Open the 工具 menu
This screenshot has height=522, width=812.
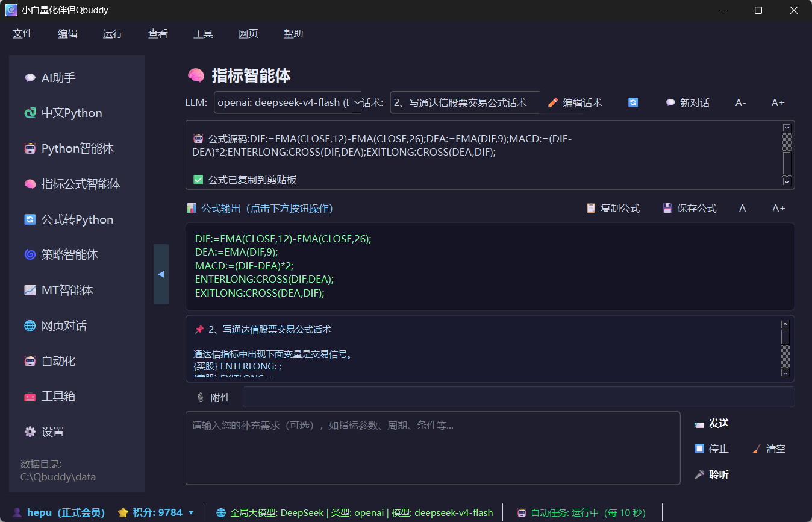pos(203,34)
